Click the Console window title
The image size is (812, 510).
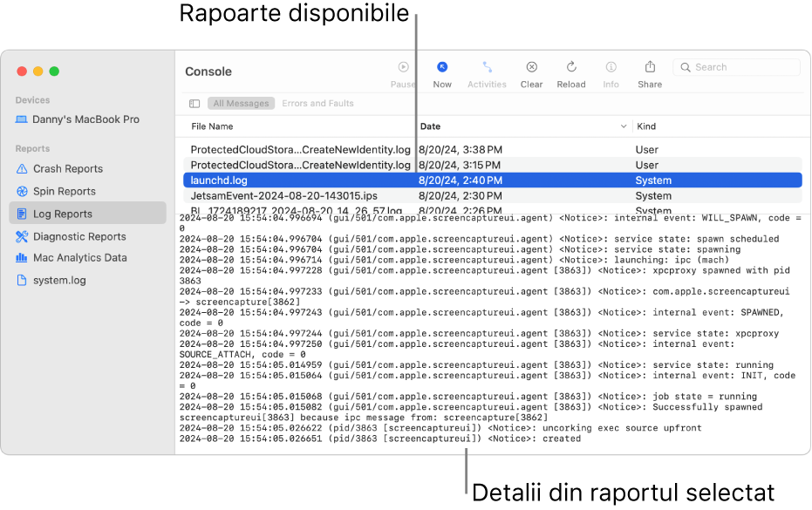click(208, 71)
